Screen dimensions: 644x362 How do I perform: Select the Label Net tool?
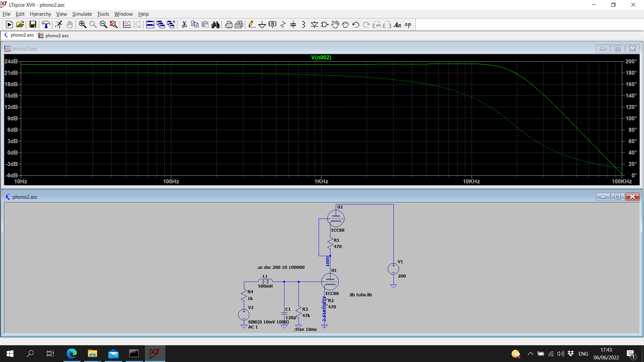273,24
